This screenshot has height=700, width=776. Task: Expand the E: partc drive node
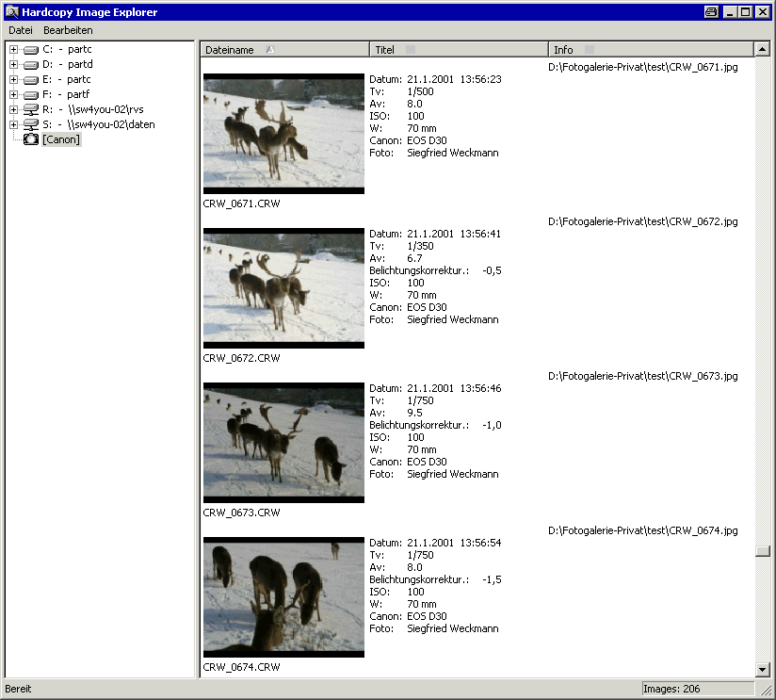(x=13, y=79)
